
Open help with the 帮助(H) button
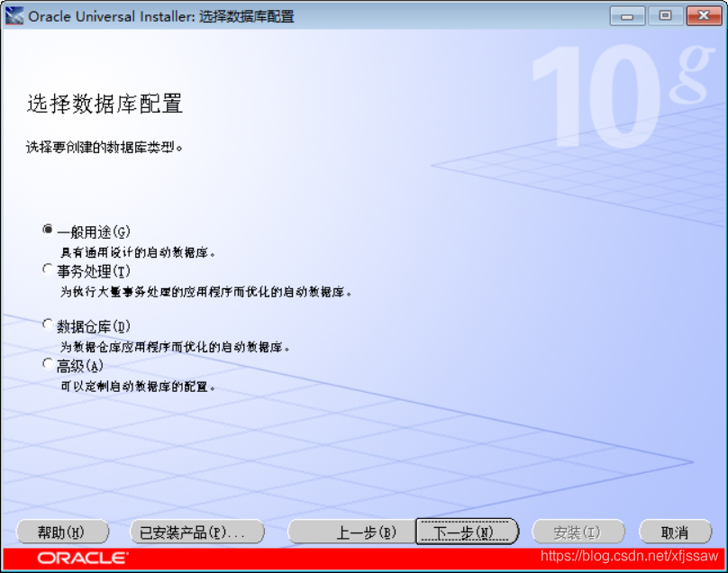(62, 532)
